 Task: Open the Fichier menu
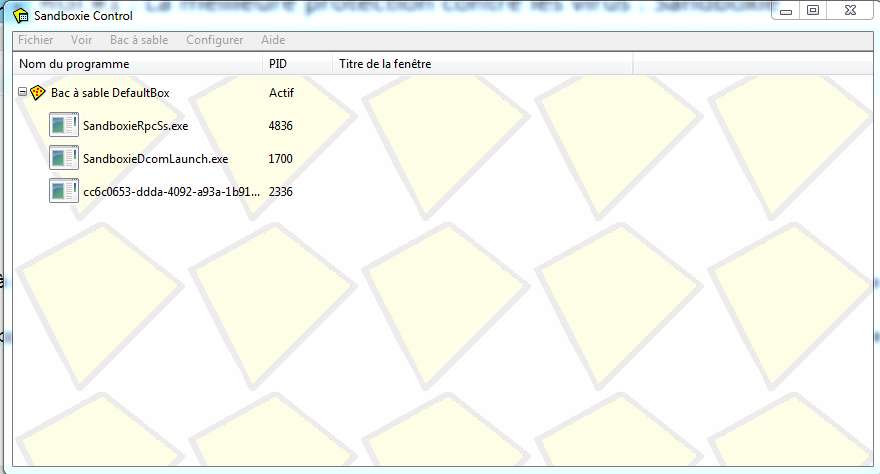(x=35, y=40)
